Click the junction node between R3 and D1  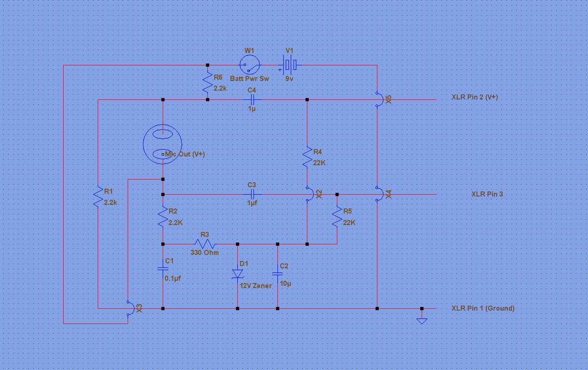237,244
